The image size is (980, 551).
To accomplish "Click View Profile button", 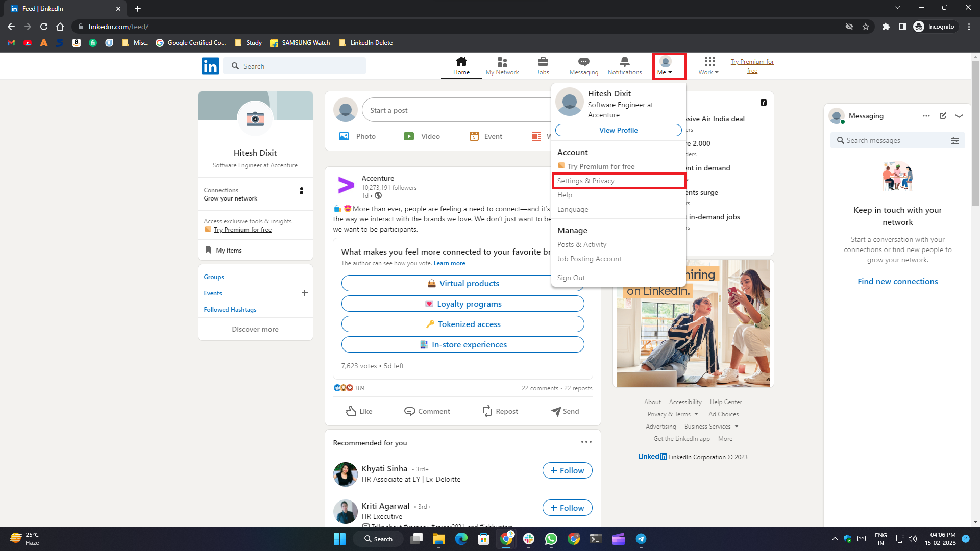I will click(x=618, y=130).
